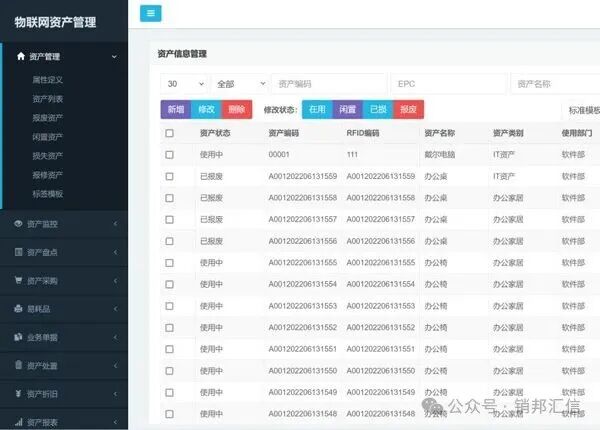The height and width of the screenshot is (430, 600).
Task: Click the RFID编码 column header
Action: tap(363, 133)
